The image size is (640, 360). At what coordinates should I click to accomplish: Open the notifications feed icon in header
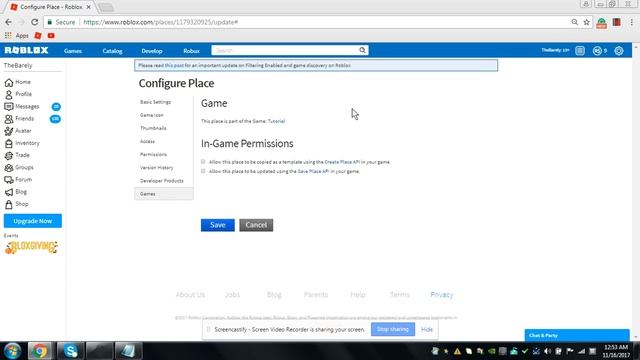coord(580,51)
